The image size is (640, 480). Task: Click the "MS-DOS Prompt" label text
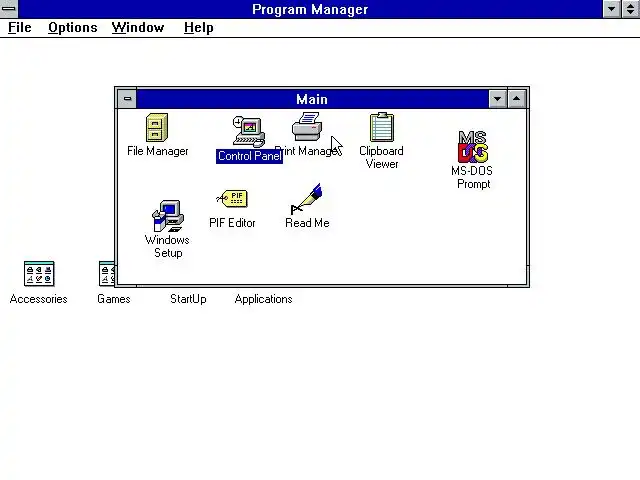[x=472, y=177]
